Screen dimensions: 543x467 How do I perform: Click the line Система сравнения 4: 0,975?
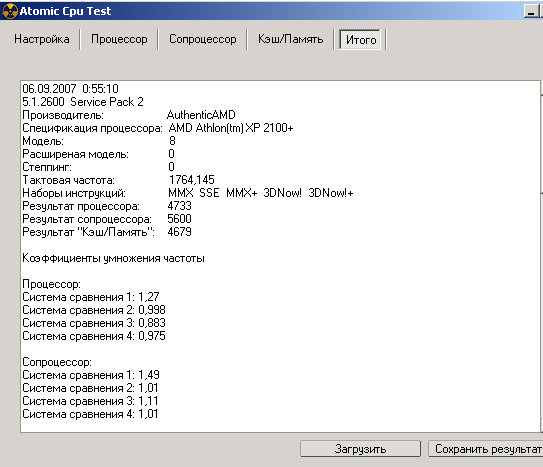tap(94, 336)
